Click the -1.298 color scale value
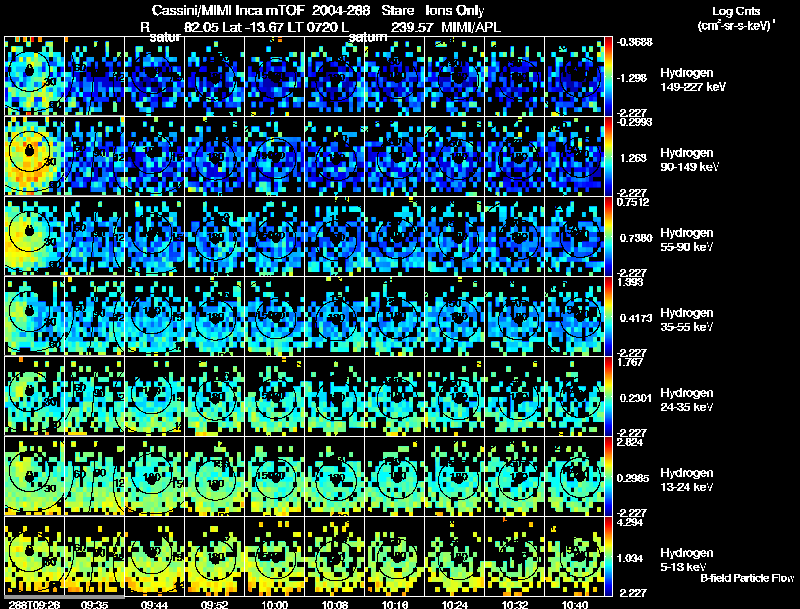Screen dimensions: 800x609 pyautogui.click(x=632, y=78)
